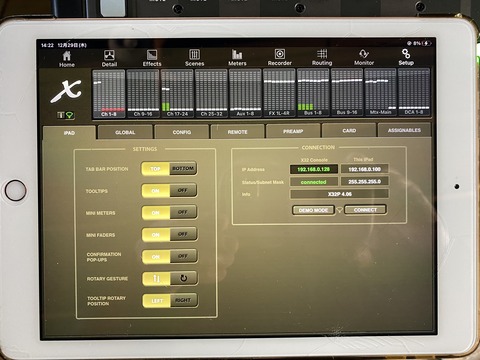Expand the triangle between Demo Mode and Connect
This screenshot has width=480, height=360.
pos(339,210)
